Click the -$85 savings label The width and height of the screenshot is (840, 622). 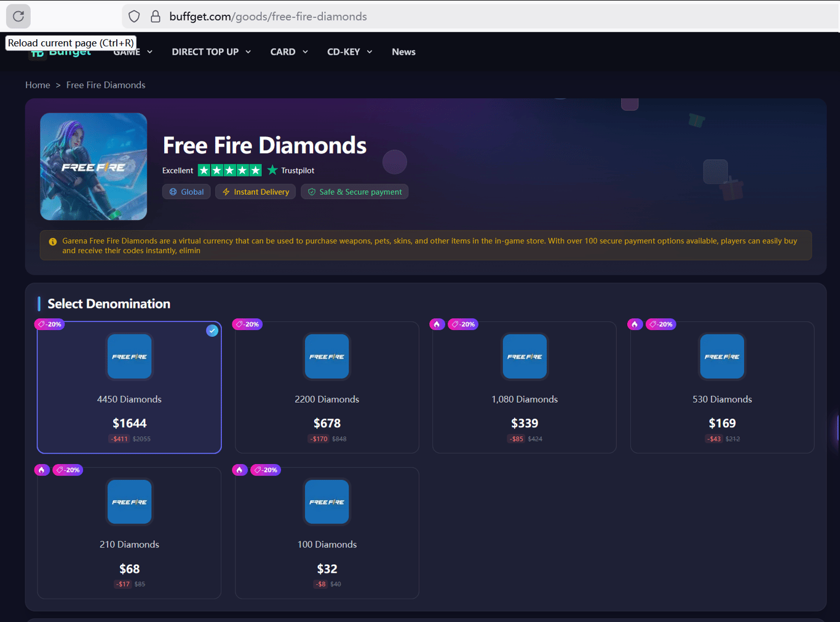[x=517, y=439]
